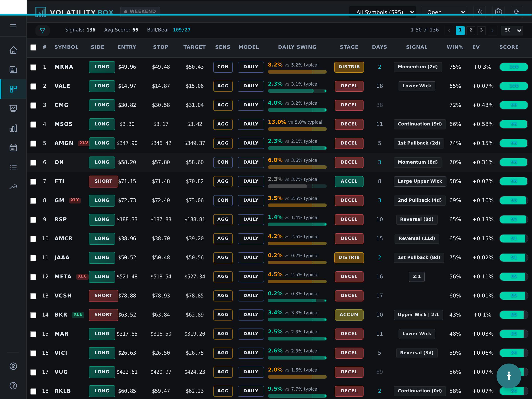Check the MRNA row checkbox
This screenshot has width=532, height=399.
33,67
